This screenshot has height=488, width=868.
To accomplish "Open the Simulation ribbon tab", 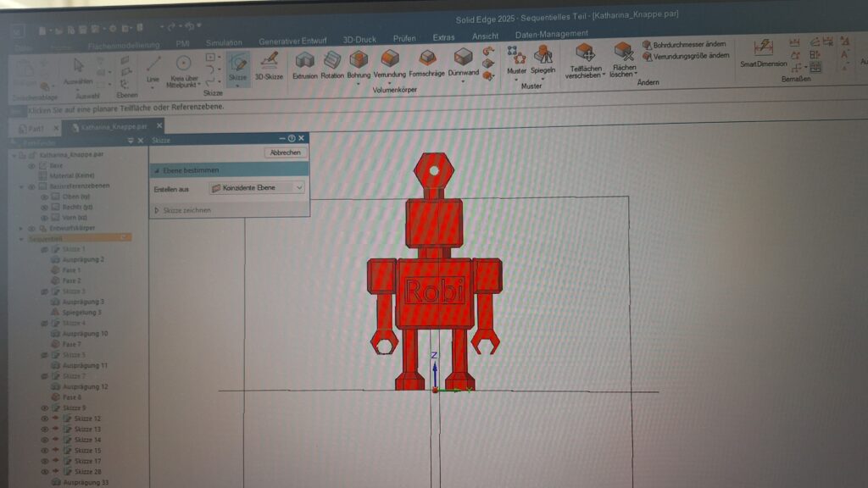I will (x=224, y=42).
